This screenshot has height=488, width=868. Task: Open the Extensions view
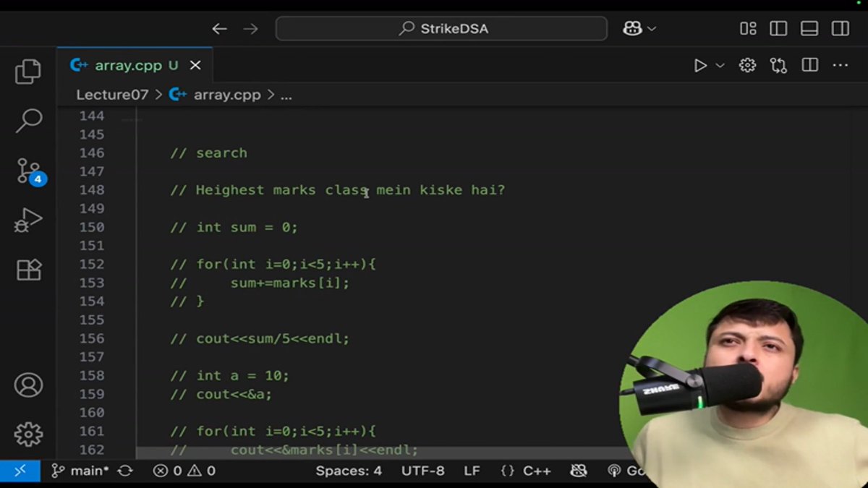coord(28,270)
